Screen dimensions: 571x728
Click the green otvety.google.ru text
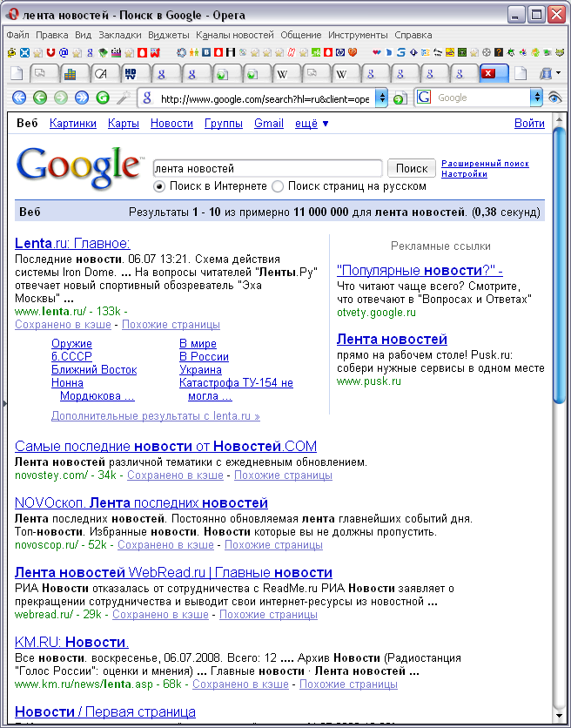[x=376, y=313]
